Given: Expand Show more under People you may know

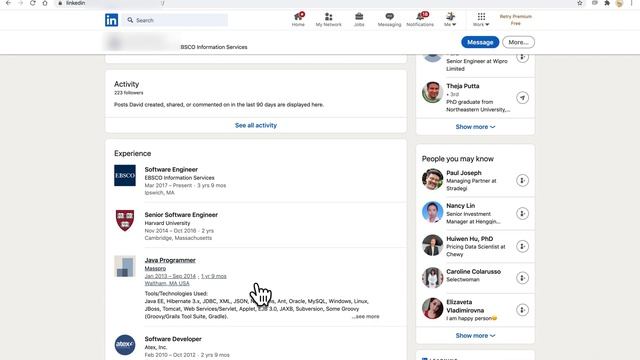Looking at the screenshot, I should tap(475, 336).
